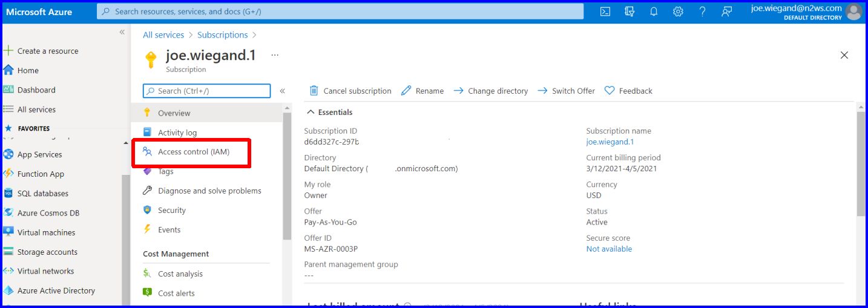Screen dimensions: 868x308
Task: Go to Subscriptions breadcrumb
Action: (x=223, y=35)
